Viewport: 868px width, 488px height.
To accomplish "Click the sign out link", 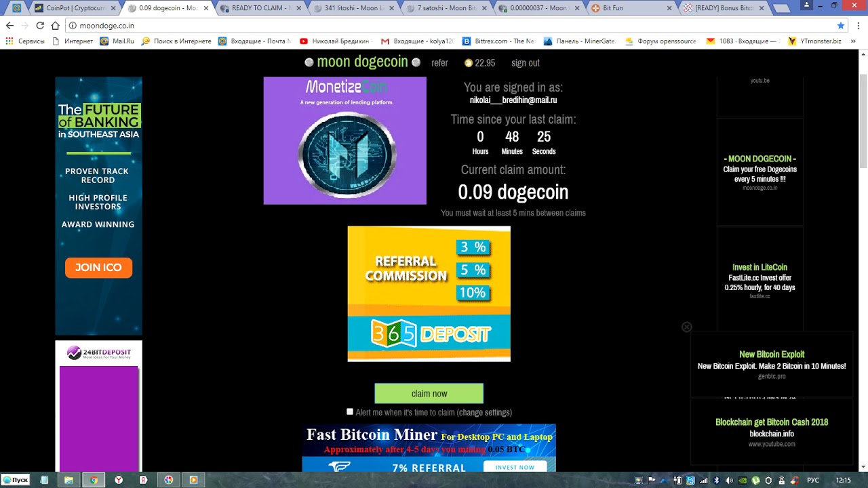I will point(526,63).
